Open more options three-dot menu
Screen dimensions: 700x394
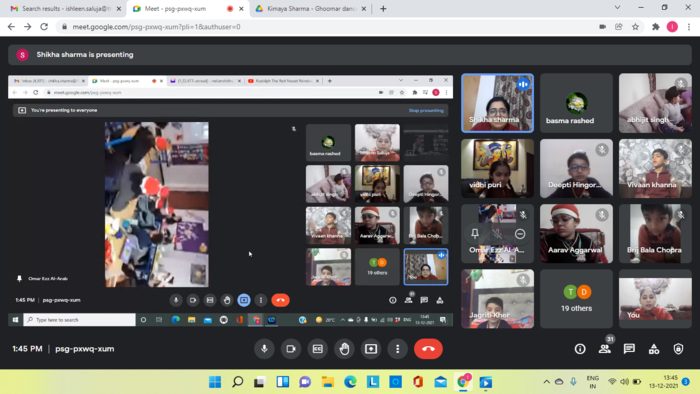click(397, 349)
